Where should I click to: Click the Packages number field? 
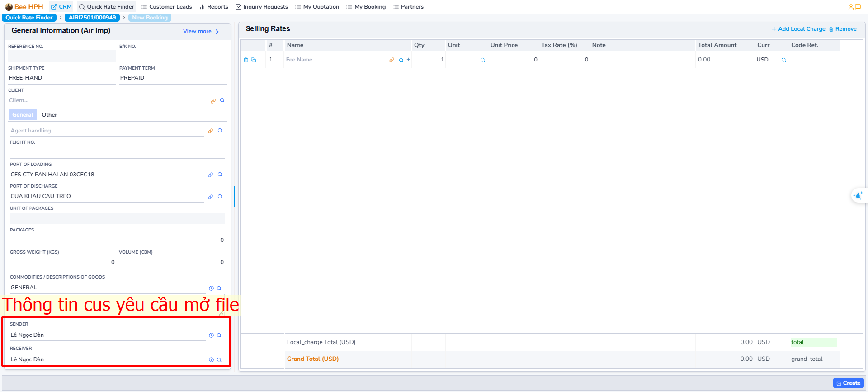click(117, 240)
